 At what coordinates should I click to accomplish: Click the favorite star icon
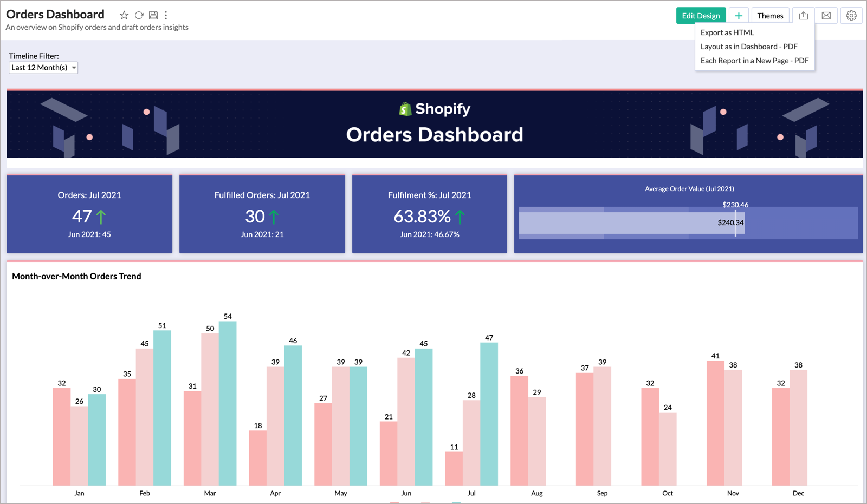tap(124, 15)
